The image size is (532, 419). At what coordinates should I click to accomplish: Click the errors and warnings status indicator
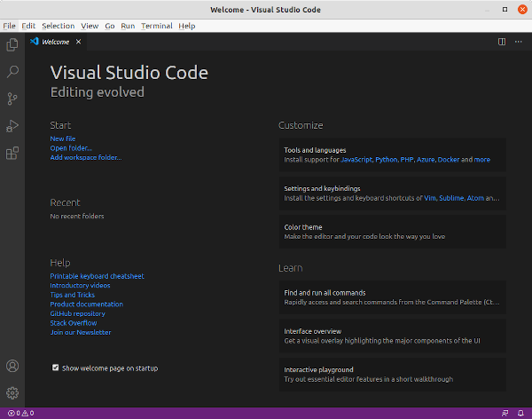pyautogui.click(x=20, y=414)
